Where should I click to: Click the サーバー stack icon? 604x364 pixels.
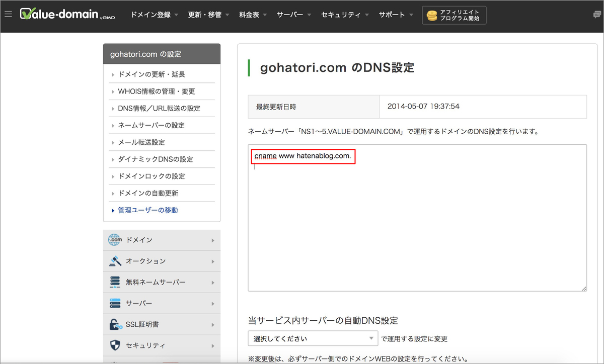(115, 303)
